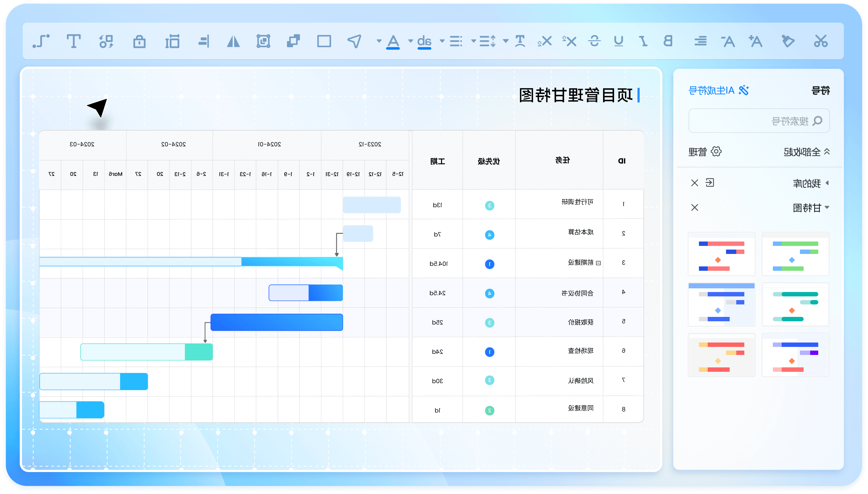868x494 pixels.
Task: Click the subscript X icon
Action: [545, 41]
